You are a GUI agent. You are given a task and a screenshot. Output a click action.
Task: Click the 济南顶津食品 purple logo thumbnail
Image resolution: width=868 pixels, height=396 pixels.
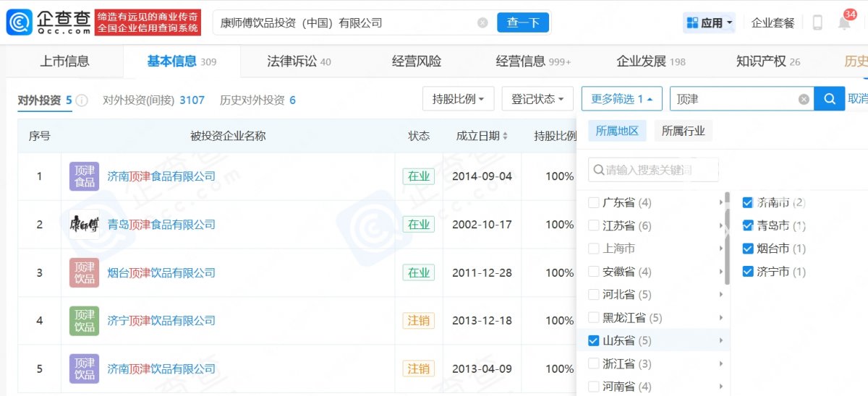click(85, 176)
